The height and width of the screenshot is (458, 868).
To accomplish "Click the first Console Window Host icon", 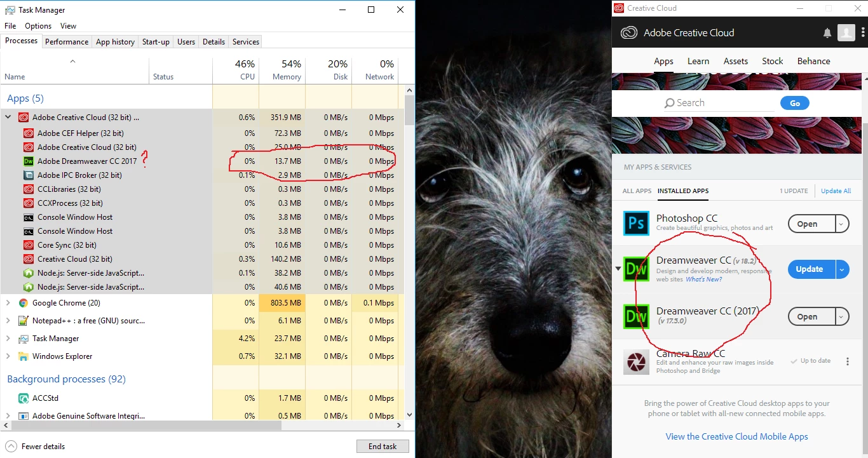I will tap(28, 217).
